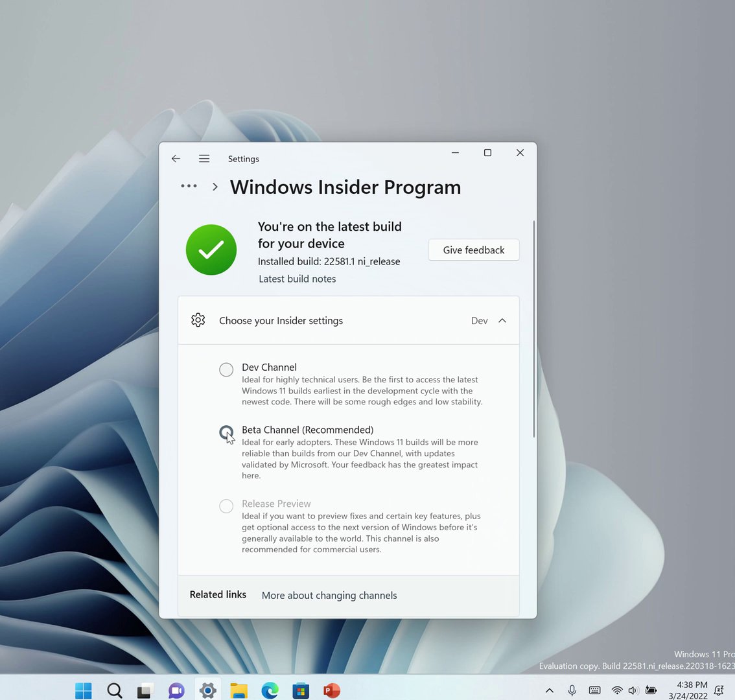Open the Chat app icon

coord(176,690)
